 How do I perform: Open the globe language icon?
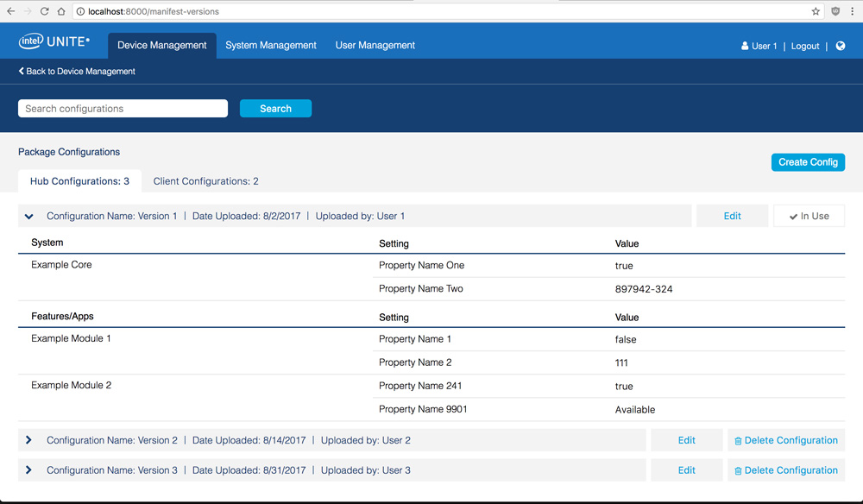[x=841, y=46]
